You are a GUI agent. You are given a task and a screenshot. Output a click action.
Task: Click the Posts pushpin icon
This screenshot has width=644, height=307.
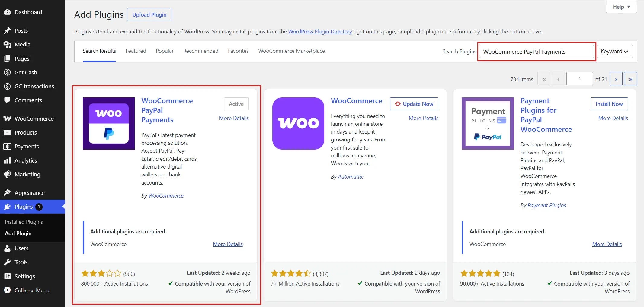(x=7, y=30)
